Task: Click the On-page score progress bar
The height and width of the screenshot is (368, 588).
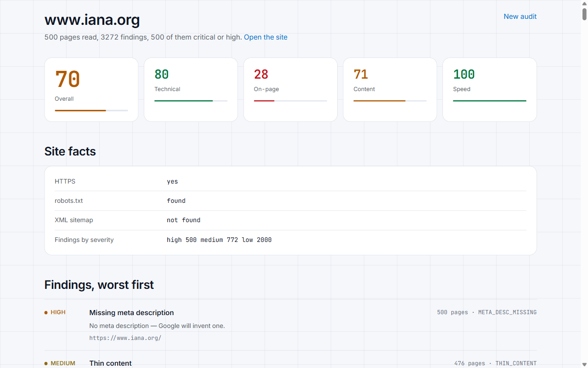Action: (290, 101)
